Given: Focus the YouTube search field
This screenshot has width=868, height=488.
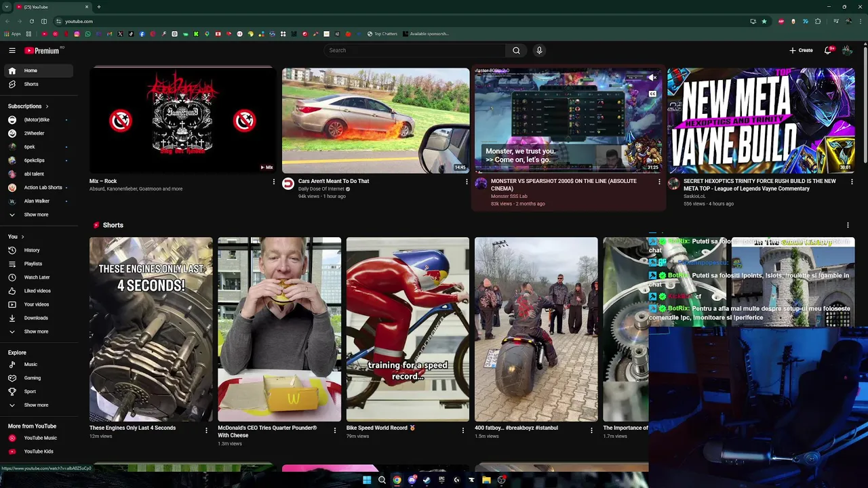Looking at the screenshot, I should pyautogui.click(x=415, y=50).
